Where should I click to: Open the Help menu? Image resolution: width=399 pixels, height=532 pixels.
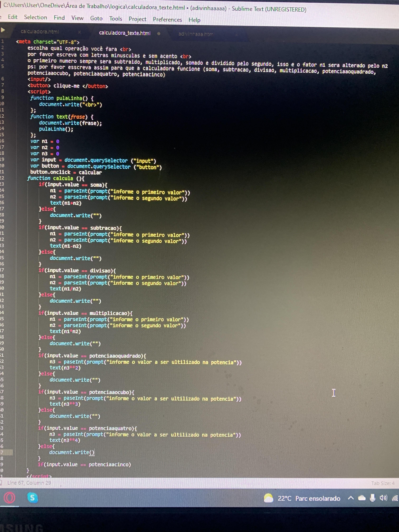[x=194, y=20]
